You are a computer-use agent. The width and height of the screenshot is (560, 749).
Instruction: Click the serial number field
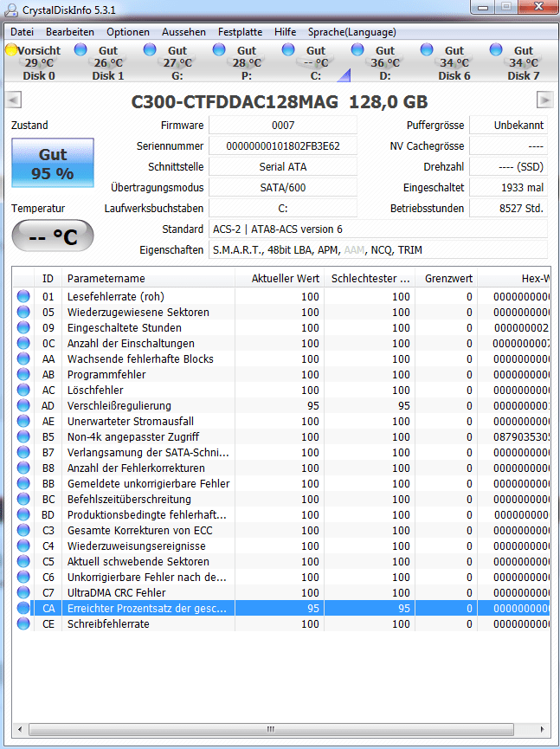coord(283,146)
